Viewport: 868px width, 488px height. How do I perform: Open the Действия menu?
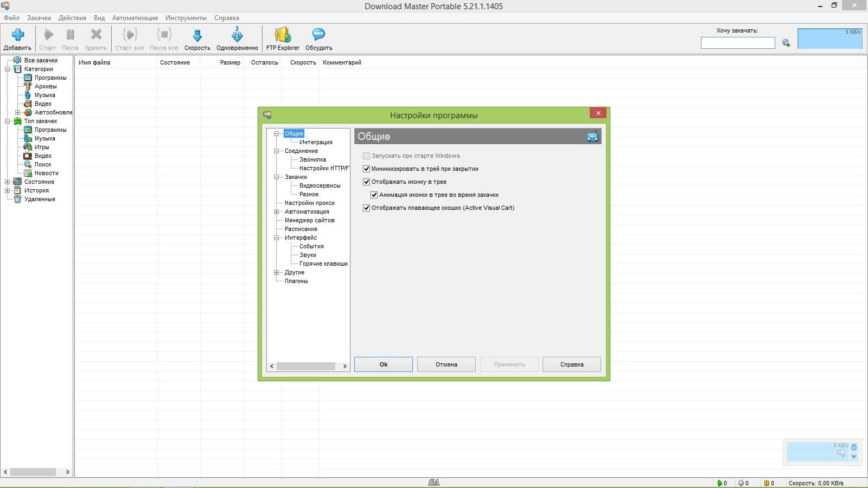click(x=72, y=18)
